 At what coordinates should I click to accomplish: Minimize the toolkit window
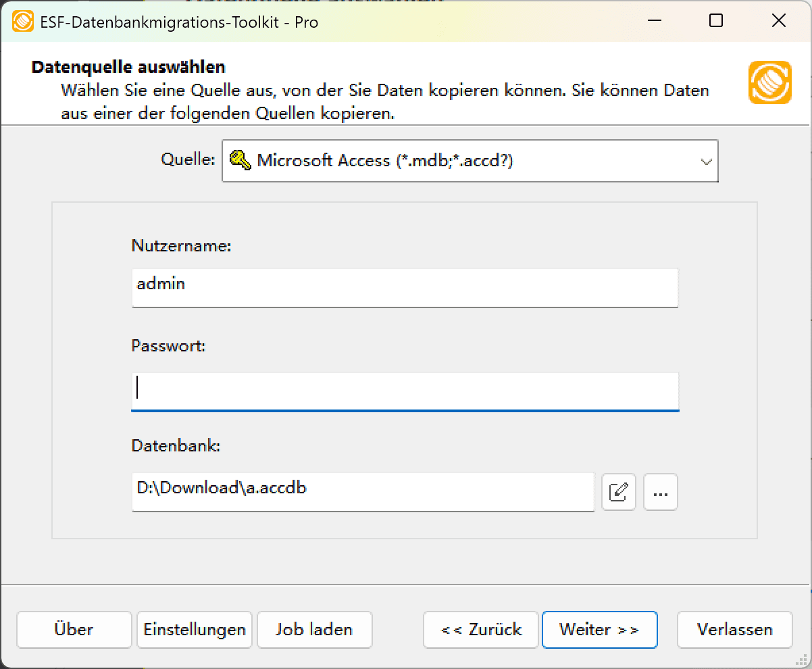[x=653, y=21]
